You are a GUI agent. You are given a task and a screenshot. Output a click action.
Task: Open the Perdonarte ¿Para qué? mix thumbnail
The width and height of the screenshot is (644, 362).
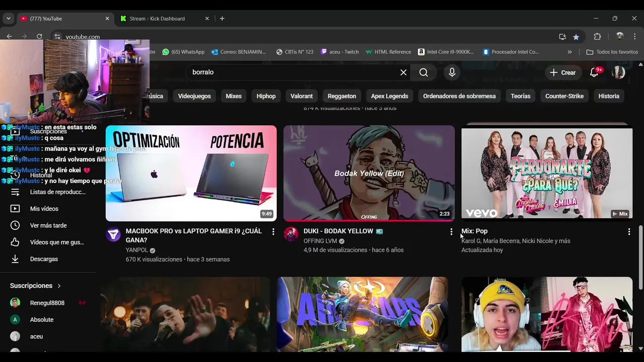click(x=547, y=173)
